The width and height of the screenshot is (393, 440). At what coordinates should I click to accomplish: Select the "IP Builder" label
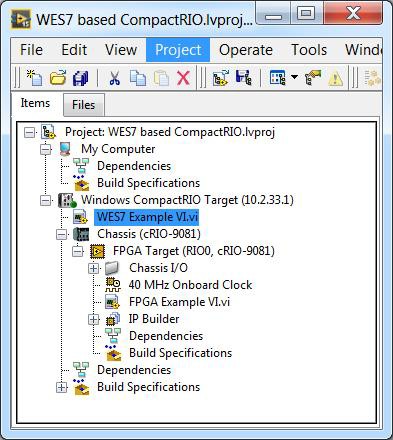154,319
